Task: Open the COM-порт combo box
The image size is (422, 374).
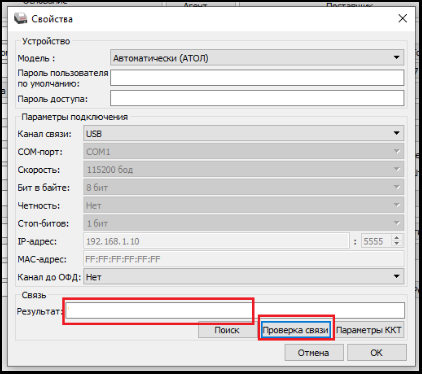Action: point(244,152)
